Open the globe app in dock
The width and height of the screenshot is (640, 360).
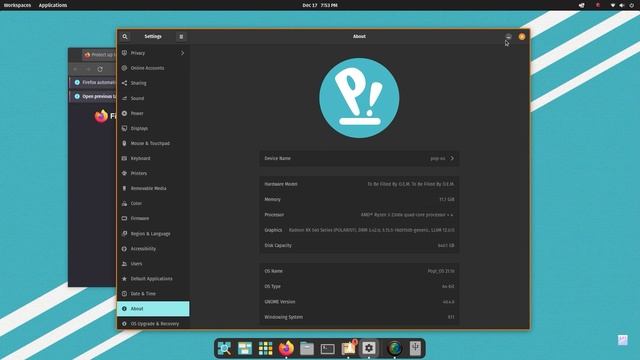tap(395, 349)
